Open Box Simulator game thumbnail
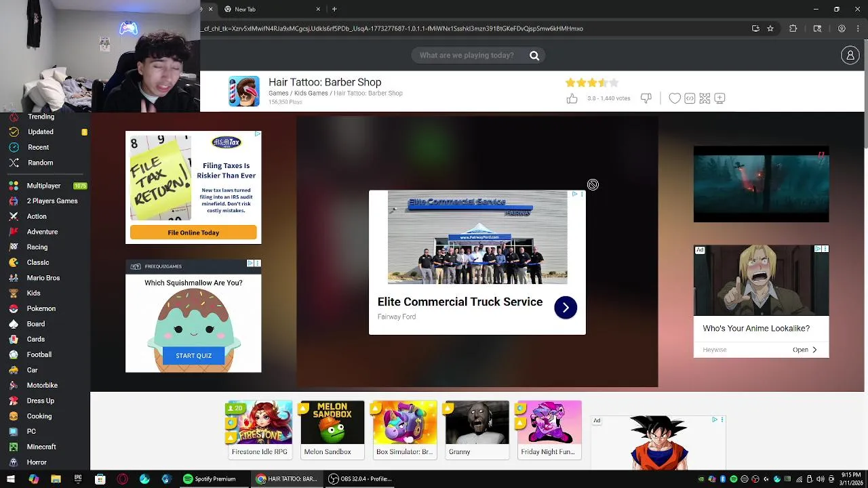868x488 pixels. (x=405, y=430)
